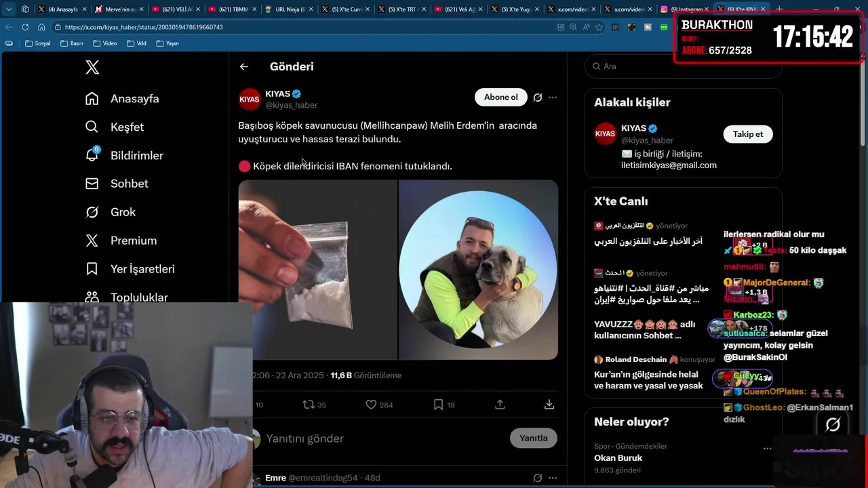Viewport: 868px width, 488px height.
Task: Click the browser Home button
Action: pos(41,27)
